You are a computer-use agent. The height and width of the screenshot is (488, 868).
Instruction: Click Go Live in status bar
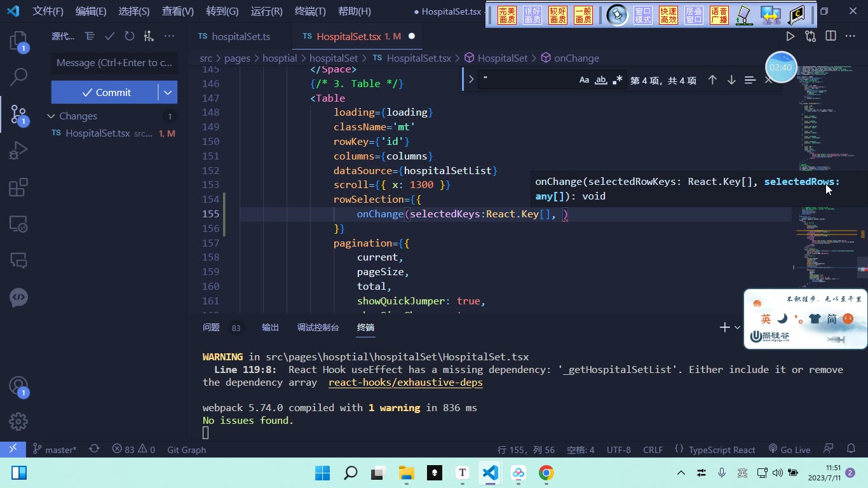click(789, 449)
